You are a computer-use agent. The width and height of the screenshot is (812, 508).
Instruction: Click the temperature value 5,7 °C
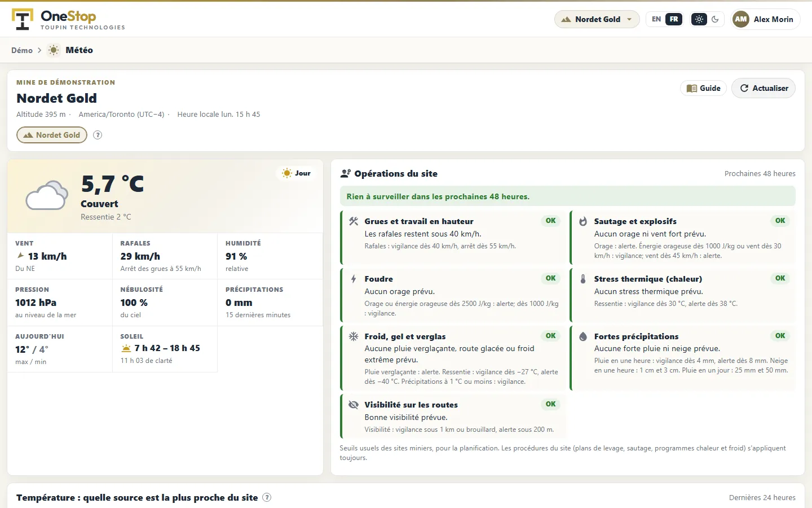112,184
